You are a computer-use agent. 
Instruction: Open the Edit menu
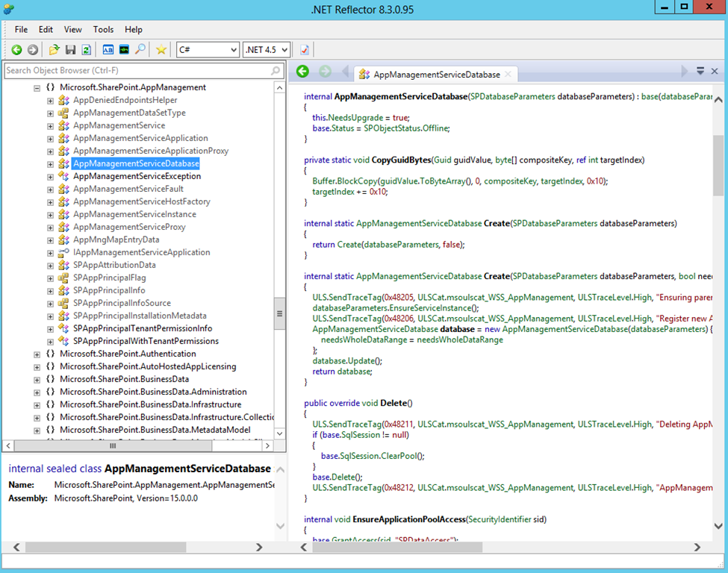pyautogui.click(x=46, y=29)
